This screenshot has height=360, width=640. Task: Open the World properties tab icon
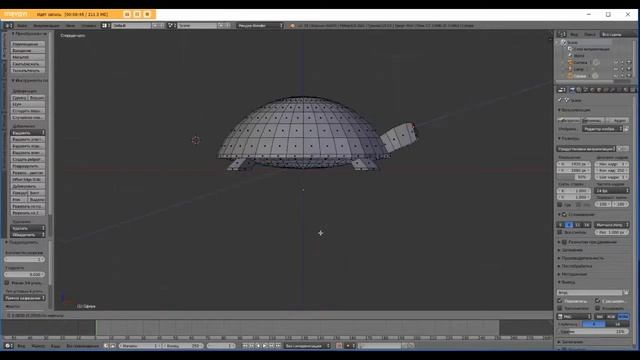pyautogui.click(x=592, y=90)
